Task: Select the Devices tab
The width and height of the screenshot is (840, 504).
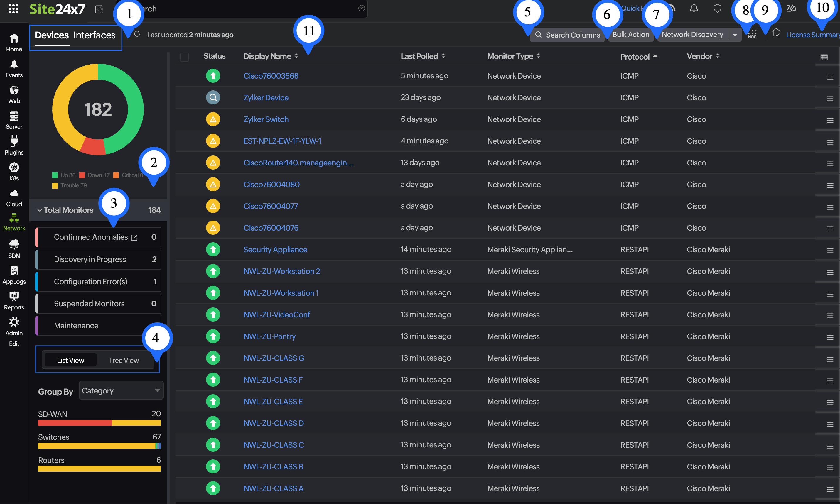Action: click(x=52, y=35)
